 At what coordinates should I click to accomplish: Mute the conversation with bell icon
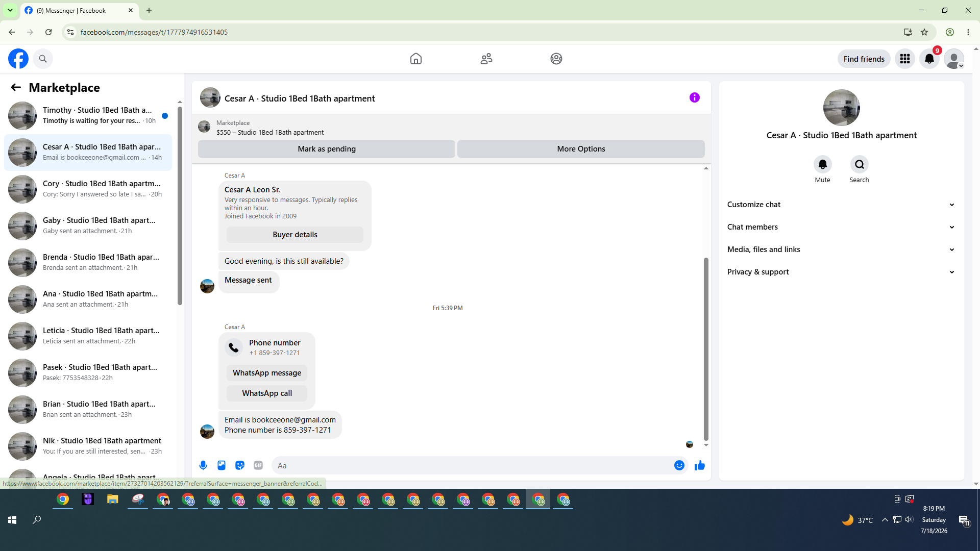coord(823,164)
